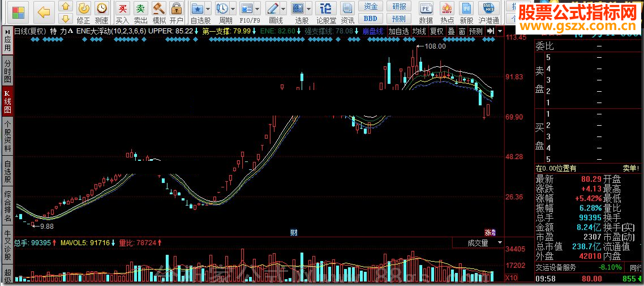Open the 卖出 sell icon
The height and width of the screenshot is (286, 644).
point(140,12)
